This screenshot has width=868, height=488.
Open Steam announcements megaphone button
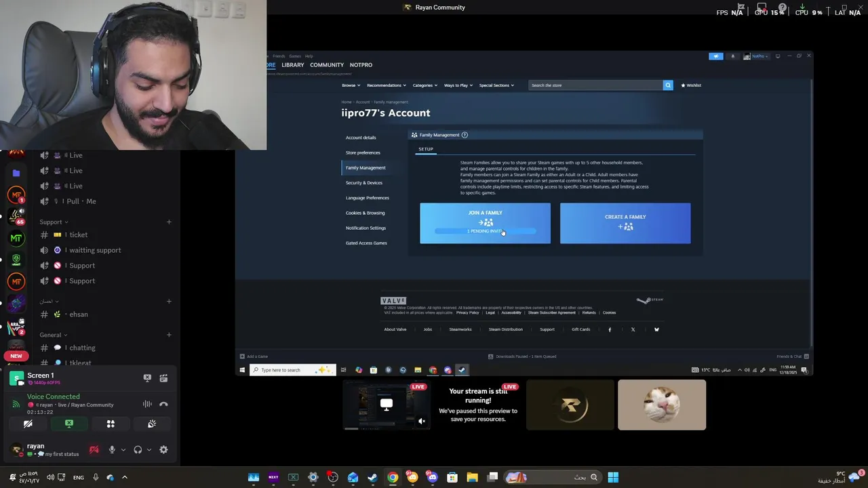(x=716, y=56)
